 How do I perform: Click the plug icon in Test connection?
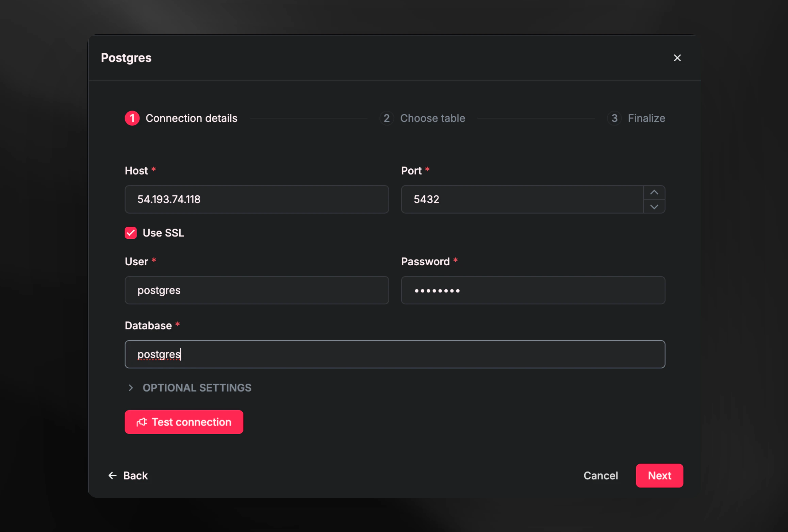tap(142, 422)
